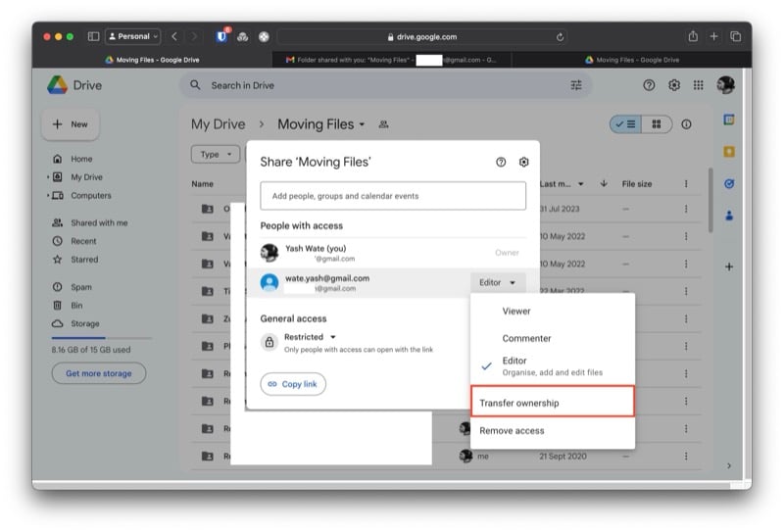Click the drive.google.com address bar
Image resolution: width=784 pixels, height=532 pixels.
coord(422,37)
